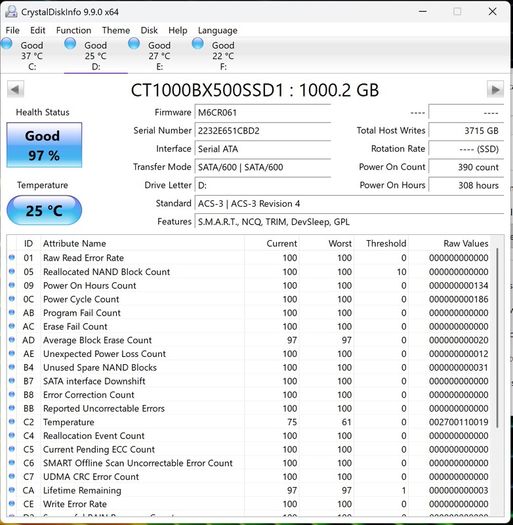513x525 pixels.
Task: Click status dot for Reallocation Event Count
Action: tap(12, 435)
